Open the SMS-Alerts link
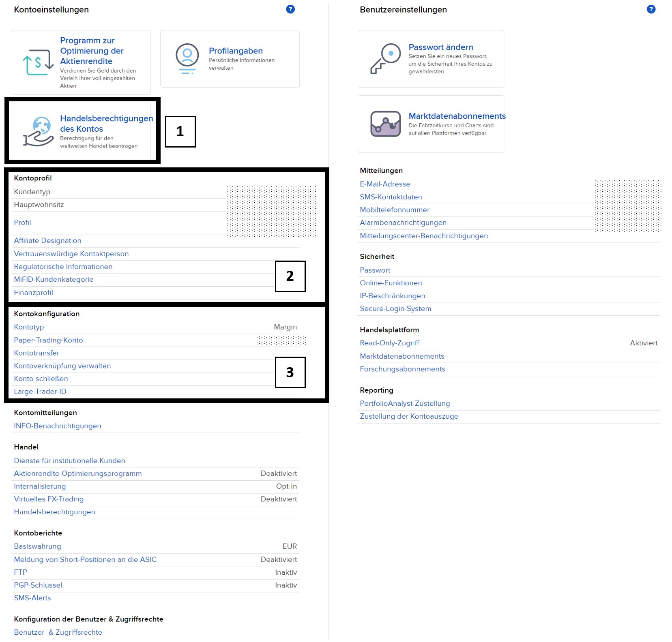This screenshot has height=642, width=672. pos(32,598)
